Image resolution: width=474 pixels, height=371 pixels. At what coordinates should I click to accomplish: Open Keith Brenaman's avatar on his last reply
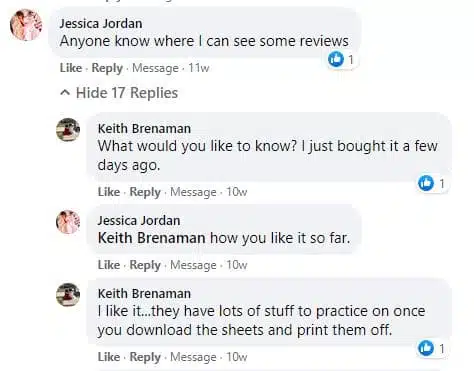[68, 295]
